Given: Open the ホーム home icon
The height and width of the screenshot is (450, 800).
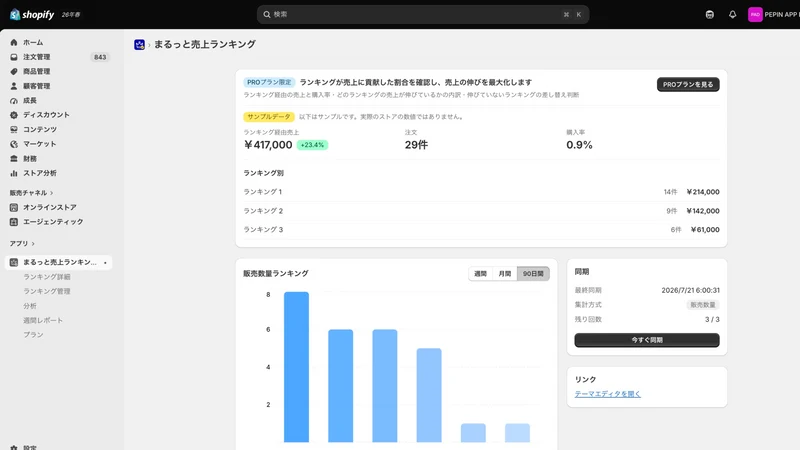Looking at the screenshot, I should 14,42.
